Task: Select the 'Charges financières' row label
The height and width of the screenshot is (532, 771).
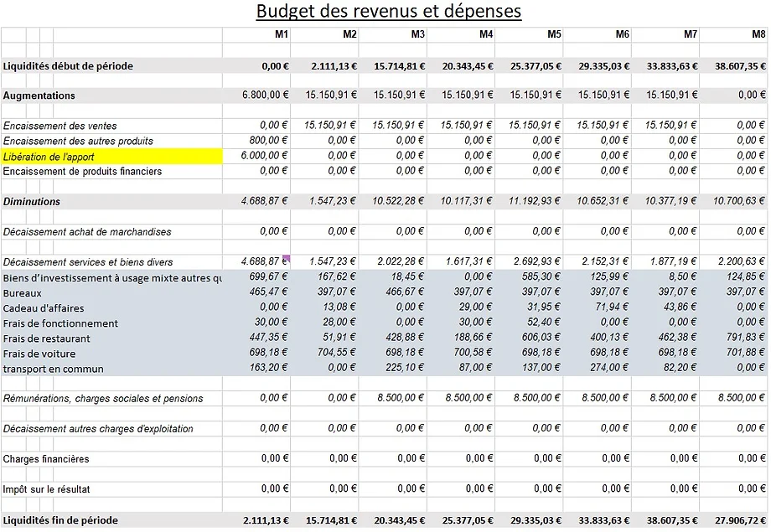Action: [x=46, y=459]
